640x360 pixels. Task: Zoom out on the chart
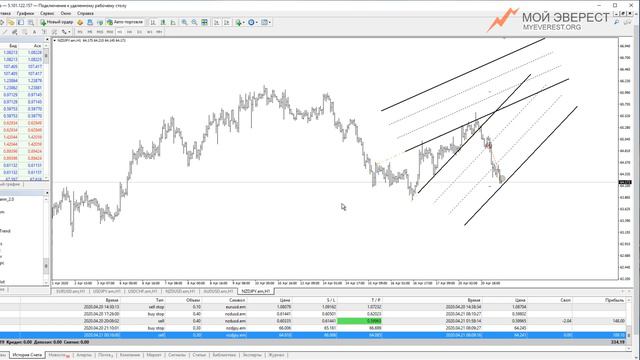194,22
